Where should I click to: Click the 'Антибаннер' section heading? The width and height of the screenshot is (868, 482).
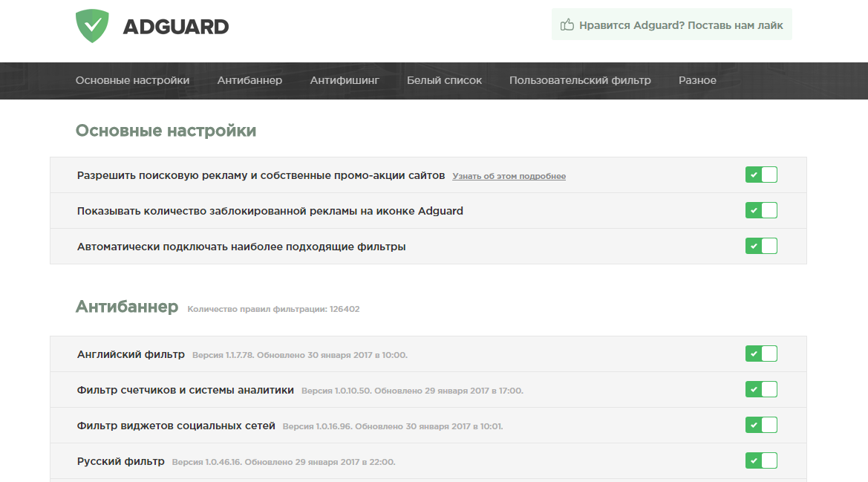pos(127,306)
